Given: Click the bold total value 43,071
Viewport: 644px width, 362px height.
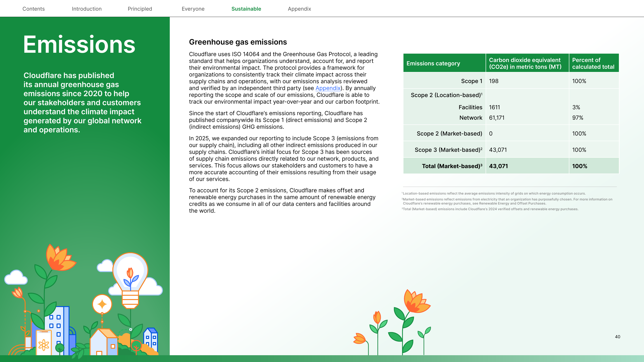Looking at the screenshot, I should (x=498, y=166).
